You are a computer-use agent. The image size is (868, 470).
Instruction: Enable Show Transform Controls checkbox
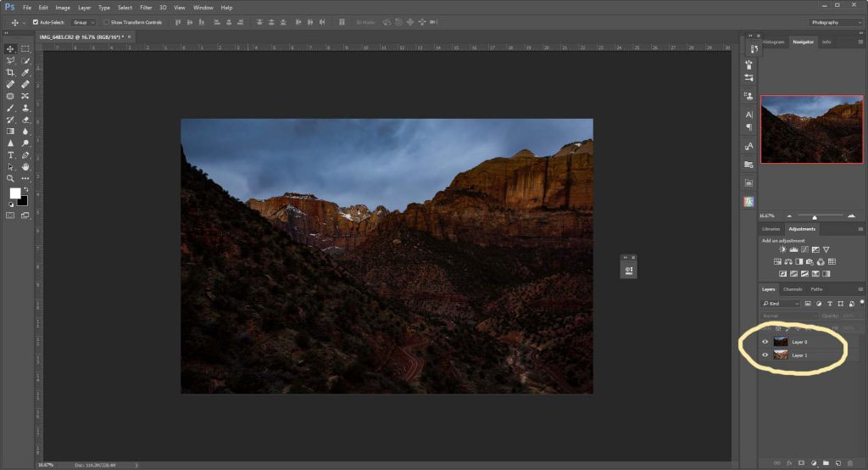pos(106,22)
